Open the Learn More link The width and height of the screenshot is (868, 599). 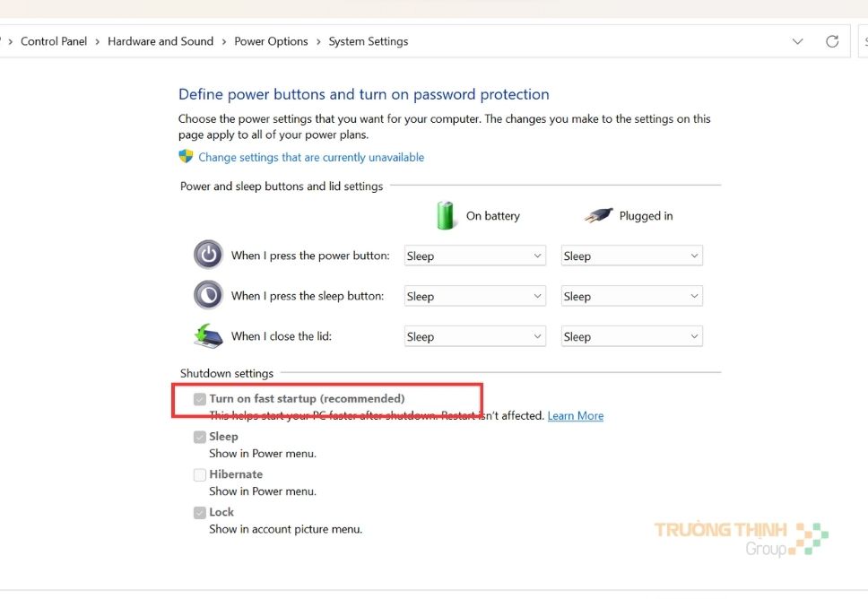coord(576,416)
